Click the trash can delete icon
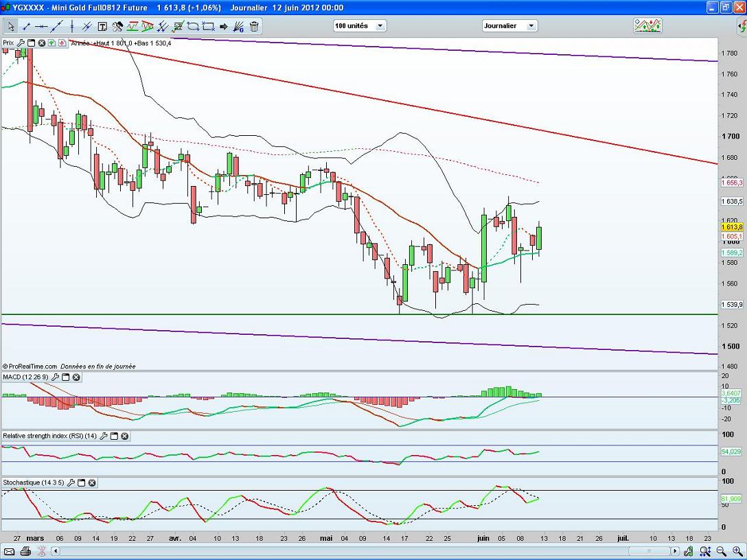747x560 pixels. [254, 27]
